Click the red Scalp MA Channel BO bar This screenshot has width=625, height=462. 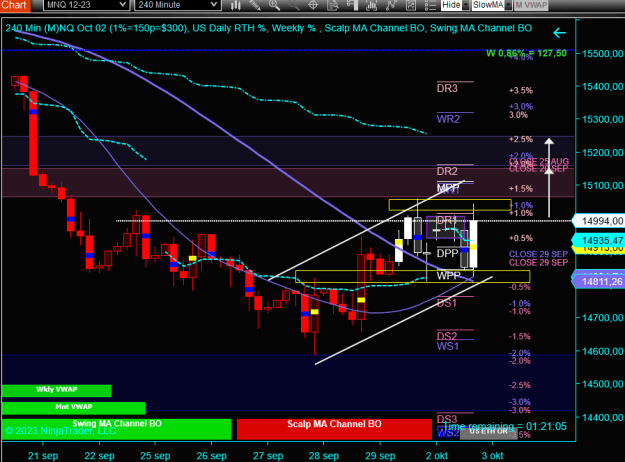click(x=334, y=429)
